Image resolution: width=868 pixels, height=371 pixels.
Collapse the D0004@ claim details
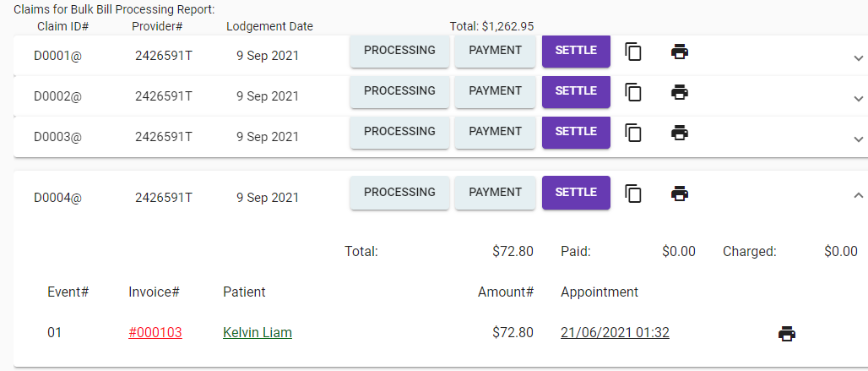tap(858, 195)
